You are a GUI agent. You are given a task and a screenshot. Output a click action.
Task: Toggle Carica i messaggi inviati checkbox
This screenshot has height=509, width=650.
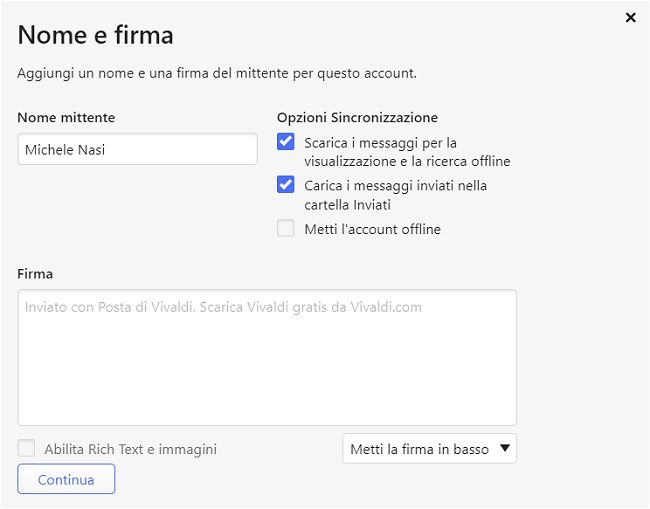(x=286, y=184)
